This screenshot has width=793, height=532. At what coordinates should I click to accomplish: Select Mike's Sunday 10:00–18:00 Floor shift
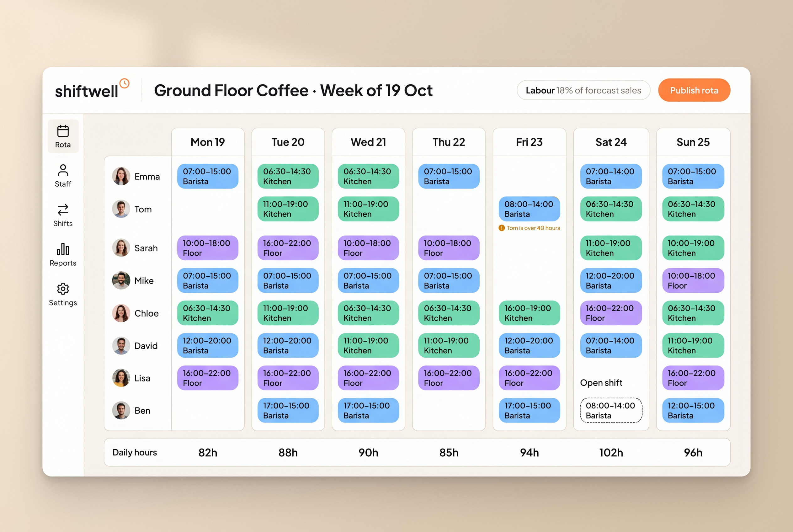pyautogui.click(x=693, y=281)
